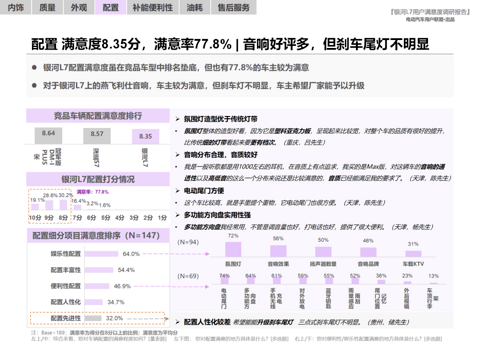This screenshot has height=360, width=480.
Task: Click the 配置人性化 34.7% bar
Action: [x=94, y=302]
